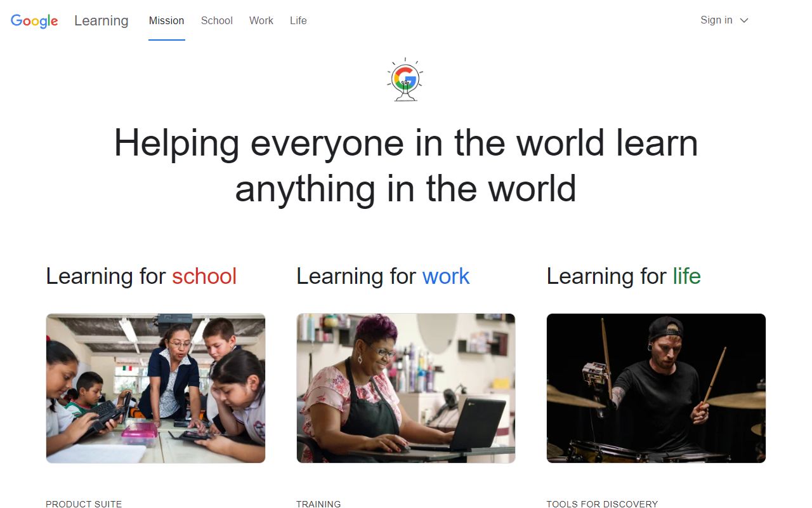
Task: Click the classroom students photo
Action: 155,388
